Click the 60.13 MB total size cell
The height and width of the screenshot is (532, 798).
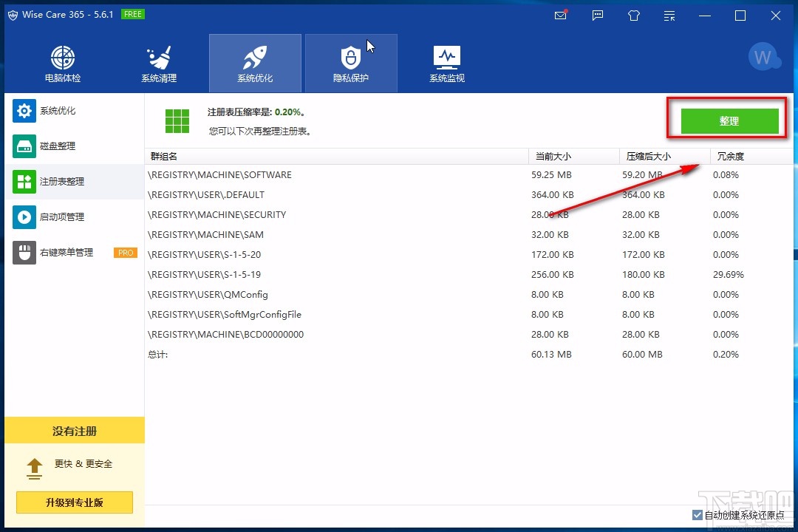point(551,355)
